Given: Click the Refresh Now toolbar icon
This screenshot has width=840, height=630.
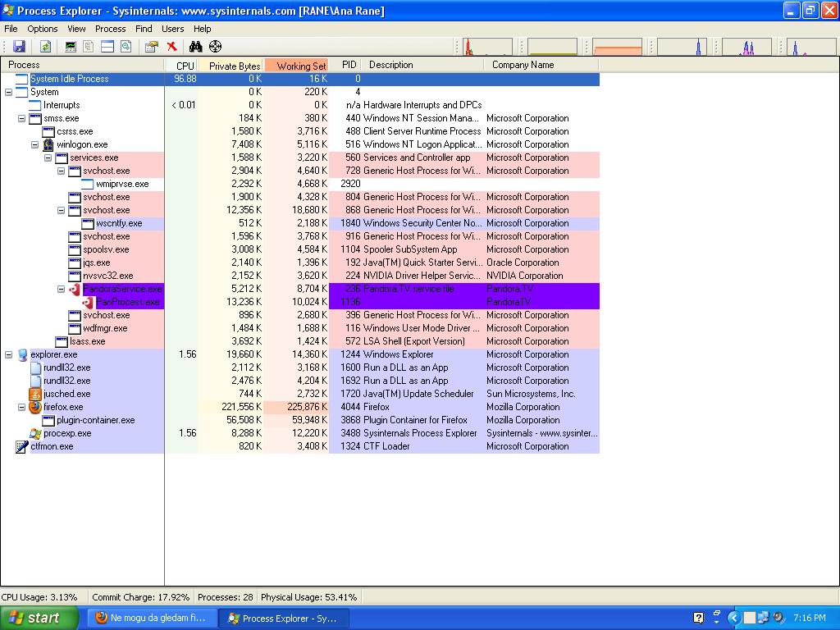Looking at the screenshot, I should [x=46, y=47].
